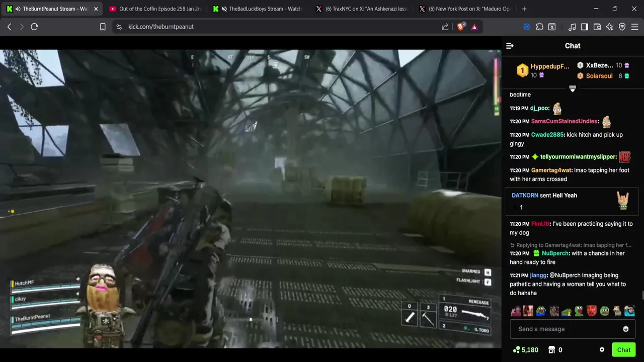Reload the Kick page
This screenshot has width=644, height=362.
(34, 27)
